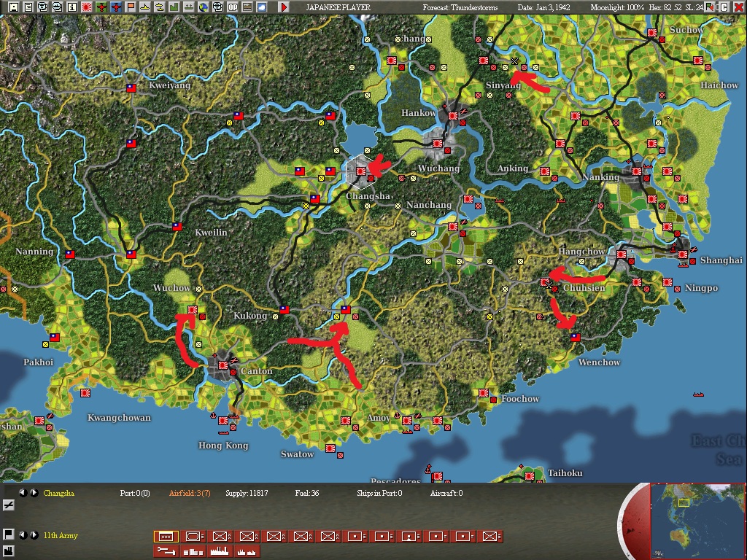Select the engineer pipeline unit icon
The height and width of the screenshot is (560, 747).
click(x=166, y=551)
